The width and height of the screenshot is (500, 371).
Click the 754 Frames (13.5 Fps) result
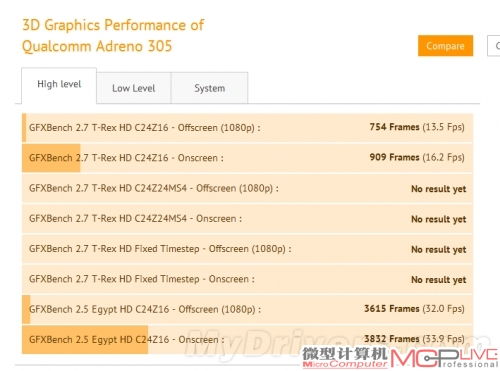coord(417,127)
